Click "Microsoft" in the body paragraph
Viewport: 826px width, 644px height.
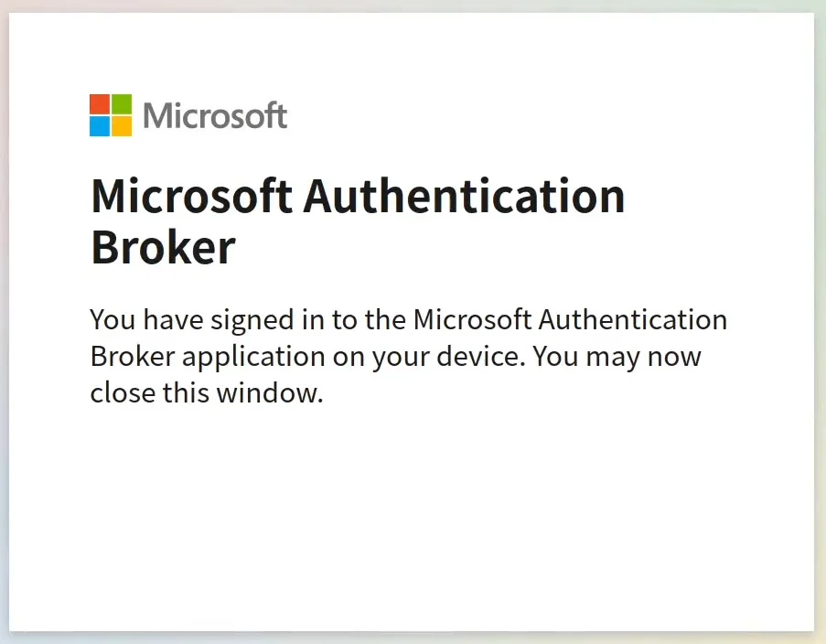tap(472, 321)
